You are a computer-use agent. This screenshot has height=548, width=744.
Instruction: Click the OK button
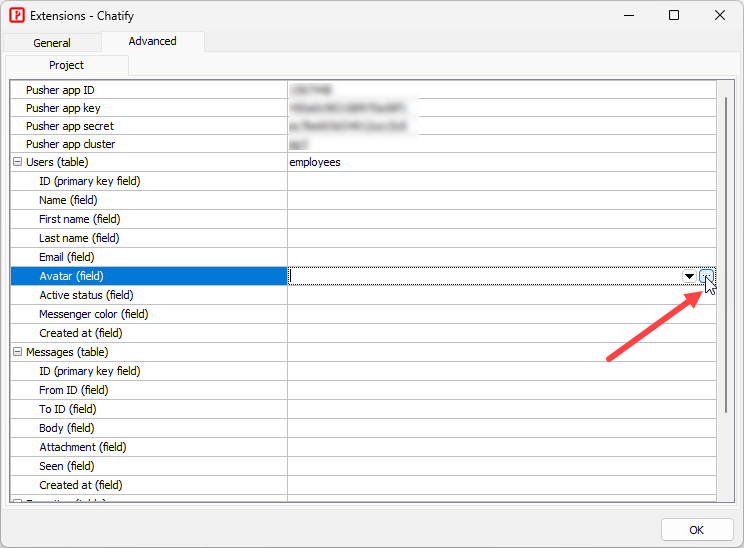697,530
